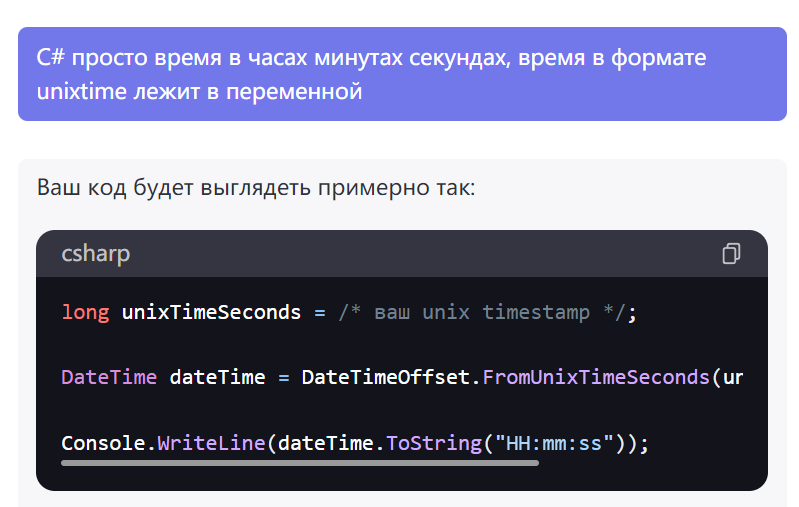Click the FromUnixTimeSeconds method call

click(595, 377)
